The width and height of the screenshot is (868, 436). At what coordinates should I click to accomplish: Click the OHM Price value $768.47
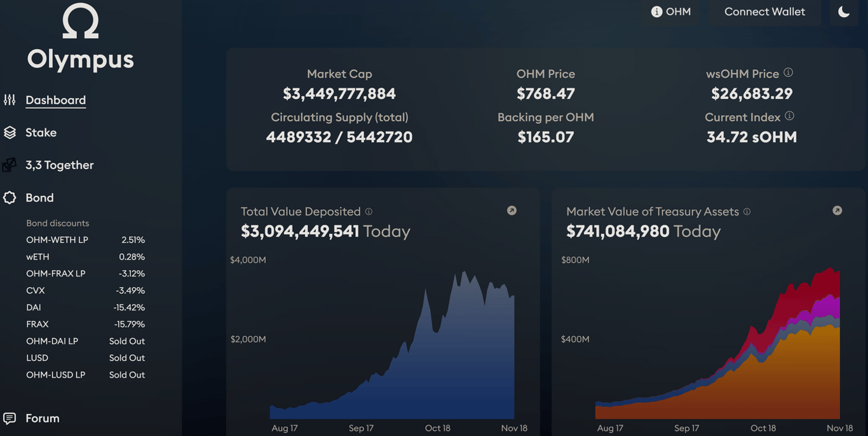point(546,93)
